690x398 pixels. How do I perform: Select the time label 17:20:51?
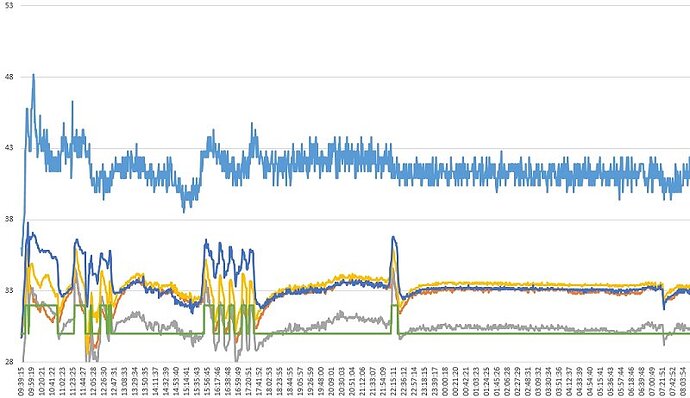click(x=249, y=382)
